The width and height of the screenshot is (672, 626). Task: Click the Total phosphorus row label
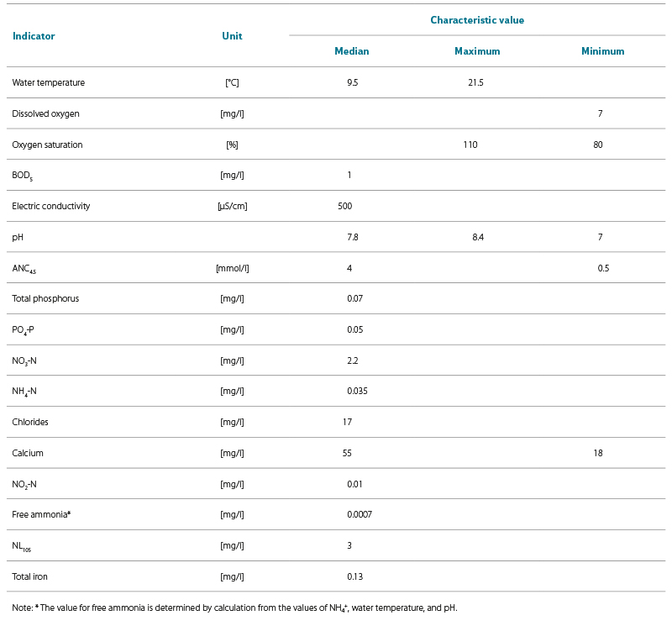(x=45, y=298)
